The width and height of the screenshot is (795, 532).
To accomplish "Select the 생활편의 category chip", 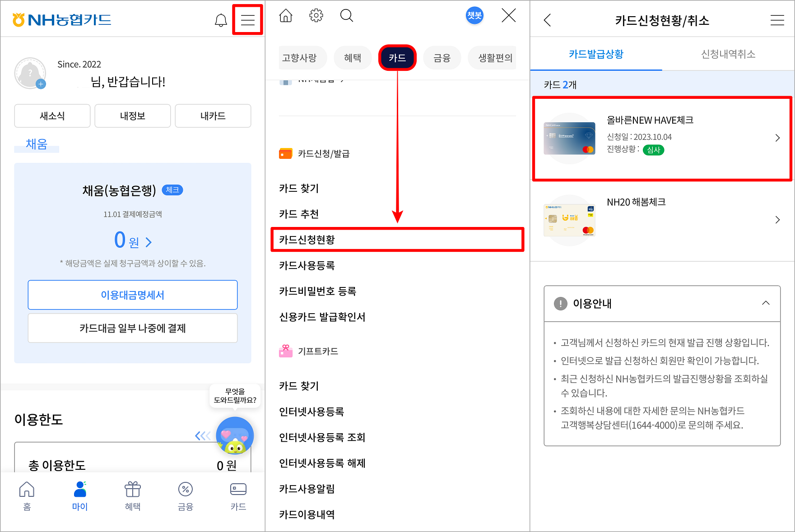I will click(x=492, y=57).
